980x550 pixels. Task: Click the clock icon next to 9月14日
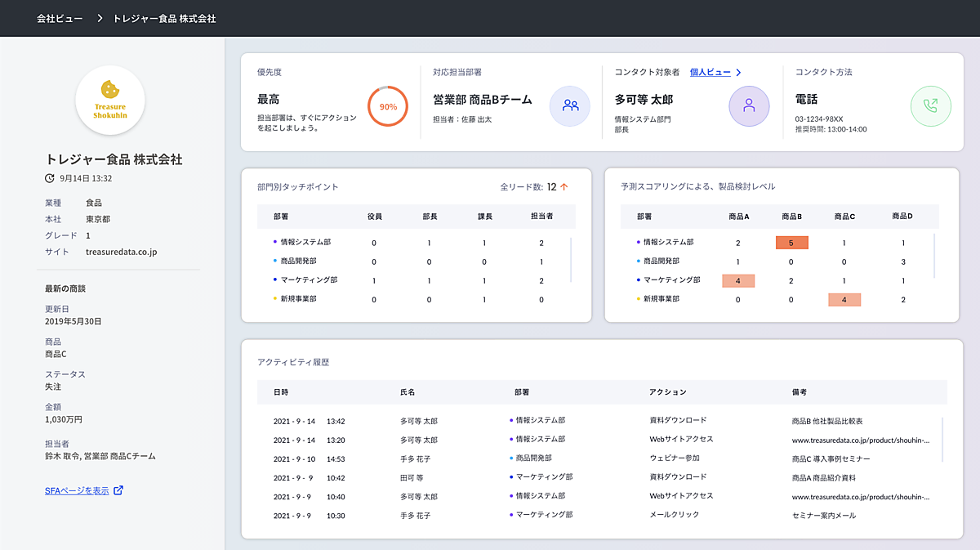[50, 178]
